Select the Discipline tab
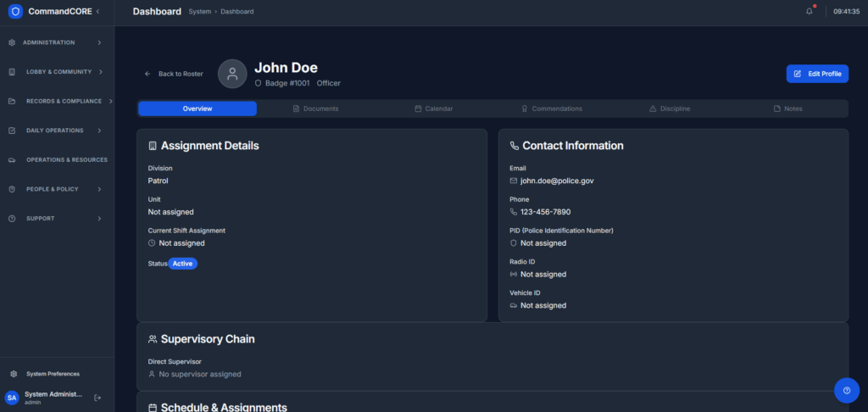The width and height of the screenshot is (868, 412). pos(669,109)
